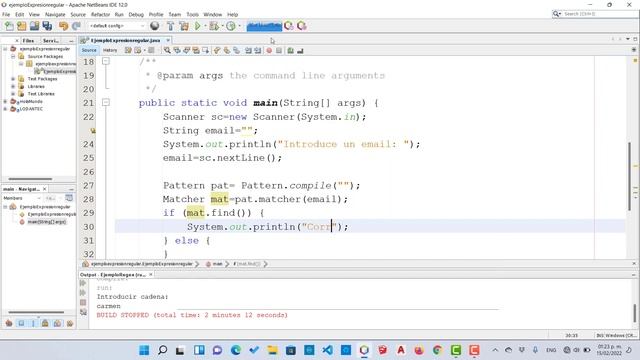640x360 pixels.
Task: Click the Stop Macro Recording square icon
Action: pos(279,51)
